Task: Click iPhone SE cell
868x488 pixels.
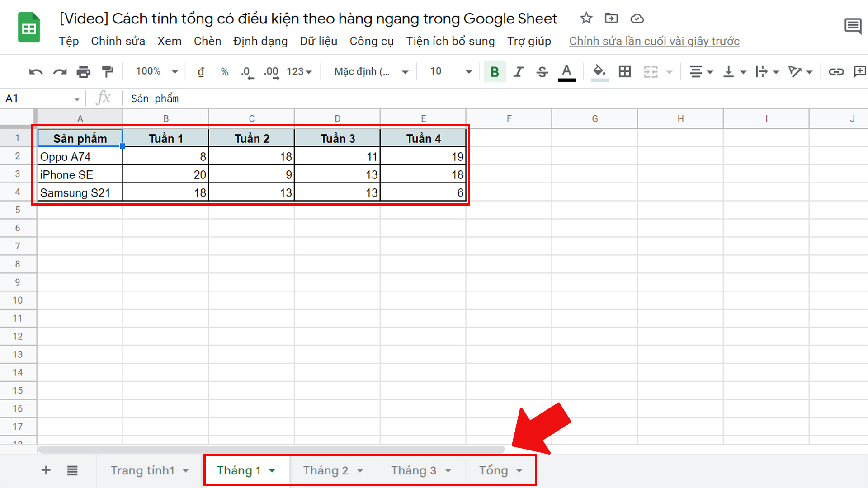Action: (x=80, y=174)
